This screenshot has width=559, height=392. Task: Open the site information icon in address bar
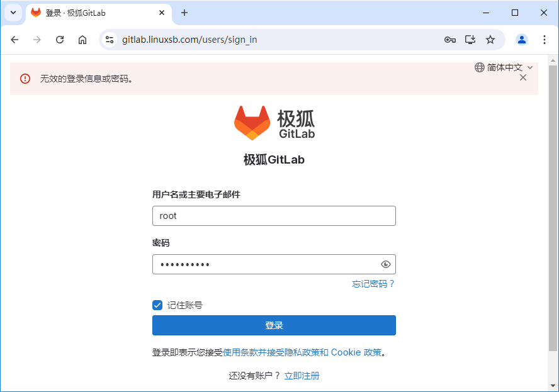tap(110, 40)
